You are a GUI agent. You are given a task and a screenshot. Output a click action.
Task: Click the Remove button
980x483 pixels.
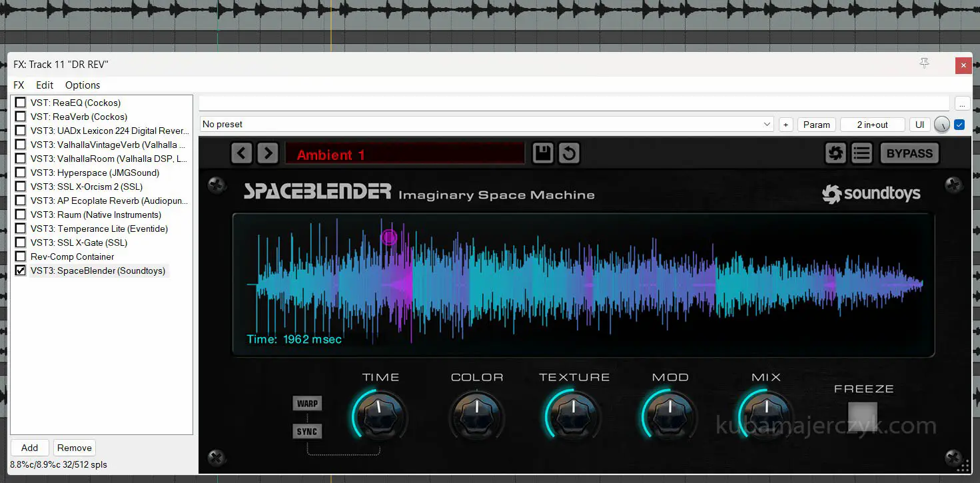pyautogui.click(x=75, y=448)
